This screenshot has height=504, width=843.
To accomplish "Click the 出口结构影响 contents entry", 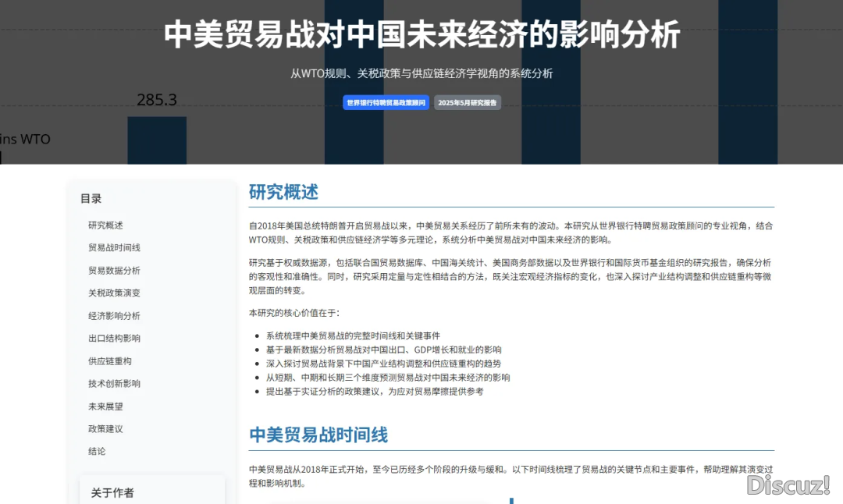I will 114,339.
